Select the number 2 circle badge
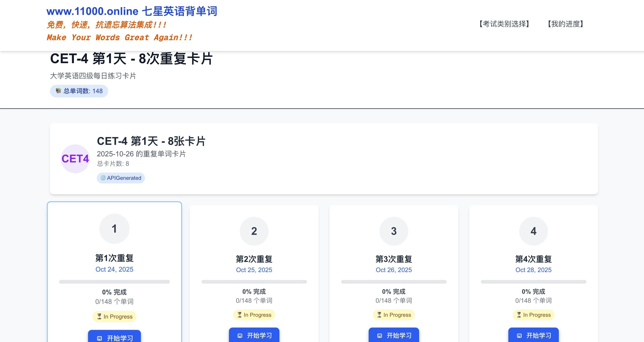 (254, 231)
